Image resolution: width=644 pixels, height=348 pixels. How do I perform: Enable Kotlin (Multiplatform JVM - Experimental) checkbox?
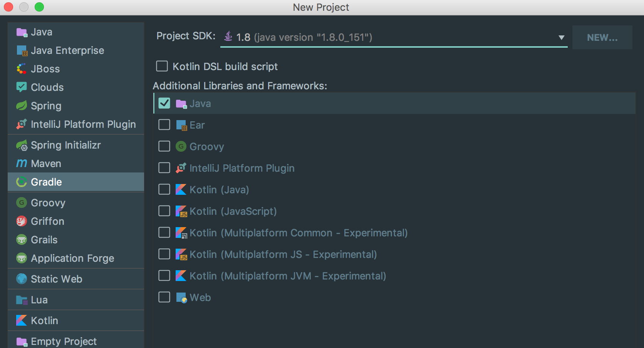tap(164, 276)
